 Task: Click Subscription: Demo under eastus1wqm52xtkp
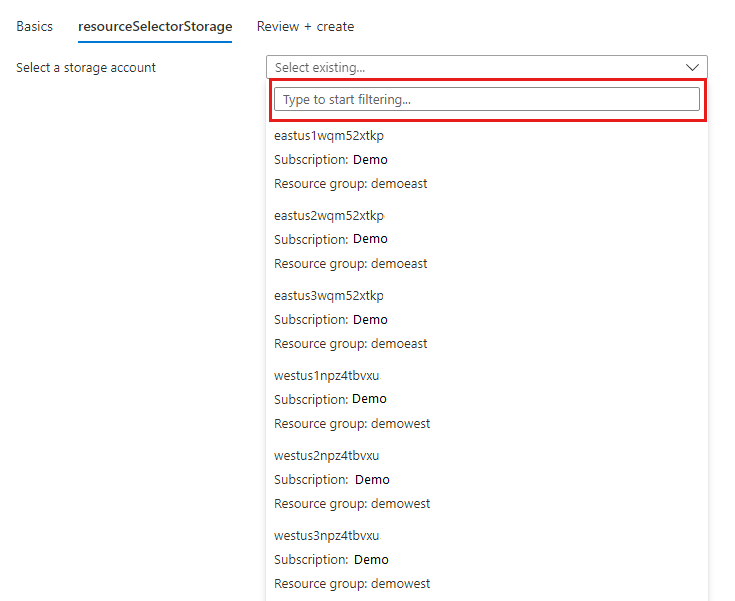tap(331, 160)
